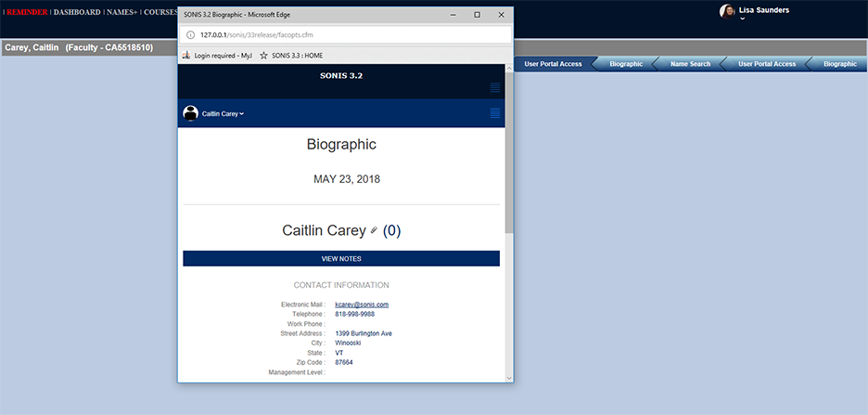
Task: Maximize the SONIS 3.2 Biographic Edge window
Action: coord(478,15)
